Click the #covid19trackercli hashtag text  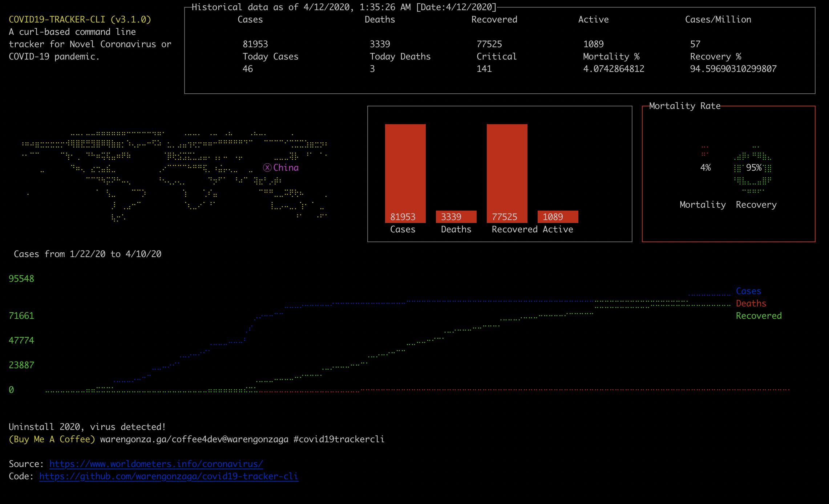coord(339,439)
